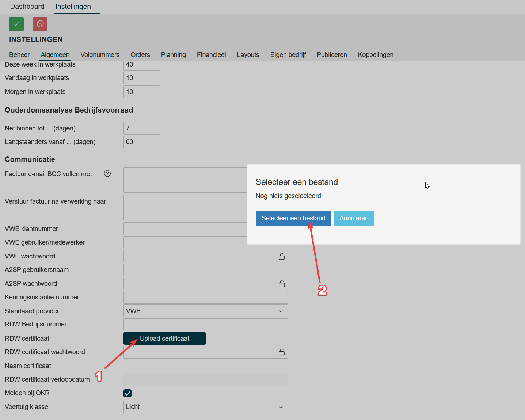The image size is (525, 420).
Task: Focus the Langstaanders vanaf dagen field
Action: [141, 142]
